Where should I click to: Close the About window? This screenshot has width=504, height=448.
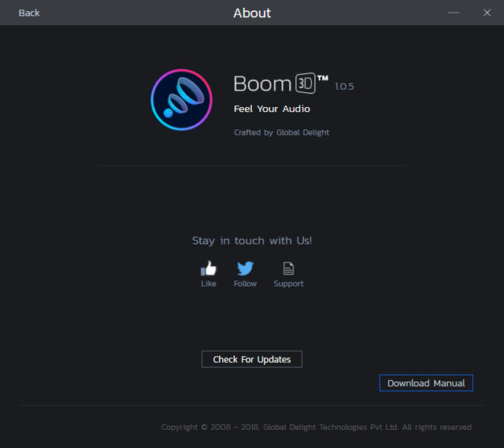coord(487,13)
